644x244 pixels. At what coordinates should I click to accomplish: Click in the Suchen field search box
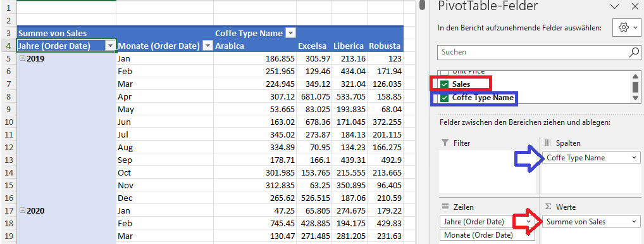[x=533, y=52]
